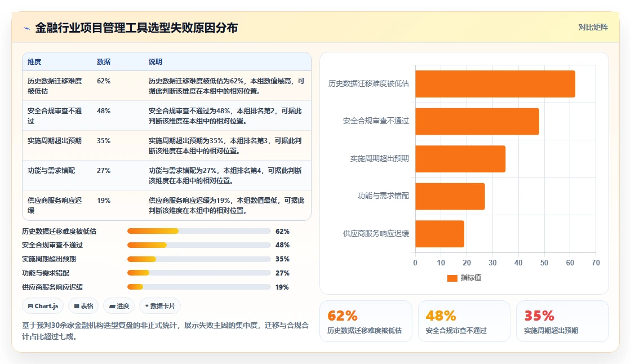Click the 供应商服务响应迟缓 chart bar
This screenshot has height=364, width=631.
tap(439, 233)
